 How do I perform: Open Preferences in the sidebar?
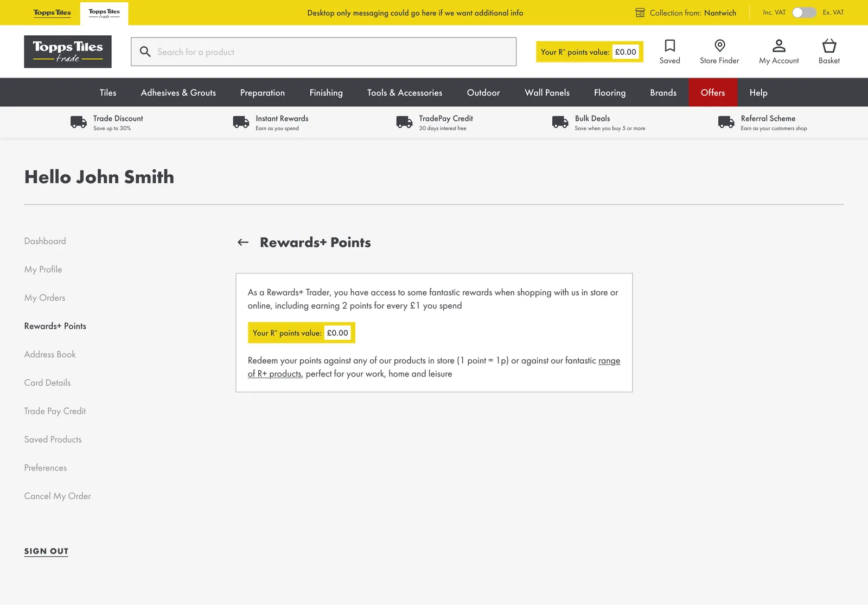pos(46,468)
